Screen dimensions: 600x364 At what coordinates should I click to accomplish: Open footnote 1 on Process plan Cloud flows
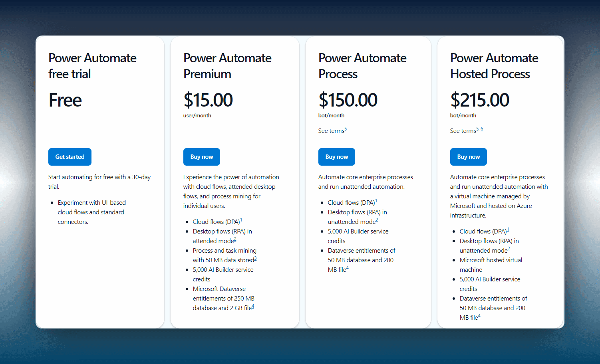(x=376, y=201)
